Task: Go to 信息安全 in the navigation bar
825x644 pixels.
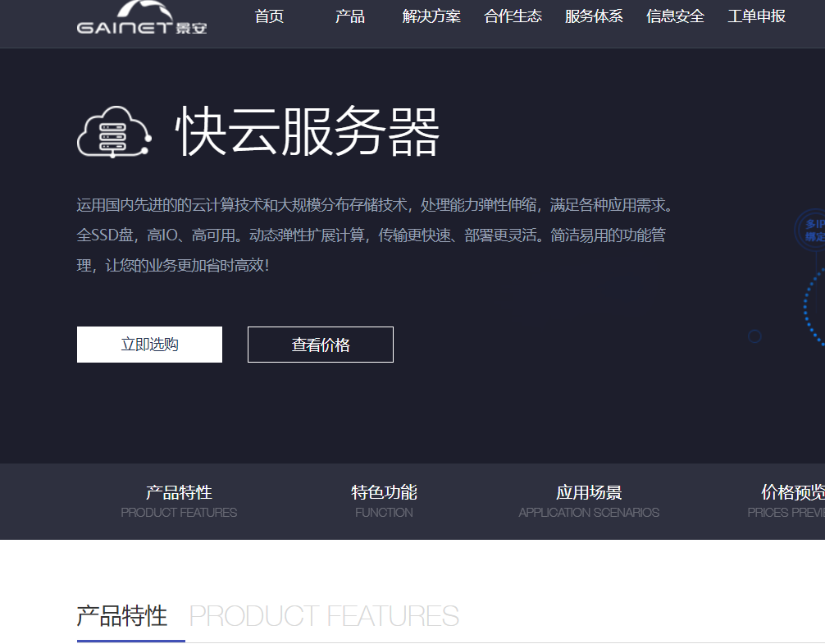Action: pyautogui.click(x=675, y=16)
